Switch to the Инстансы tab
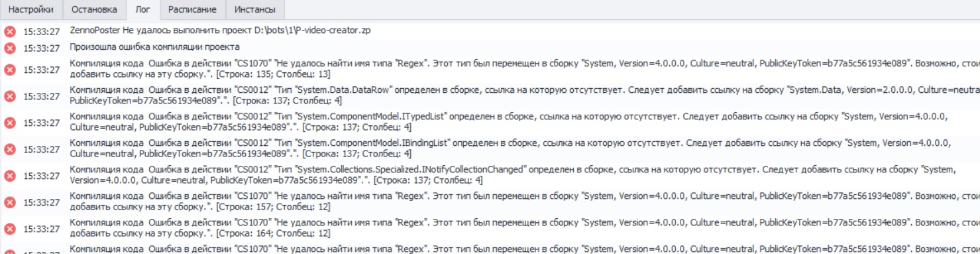 pos(255,10)
